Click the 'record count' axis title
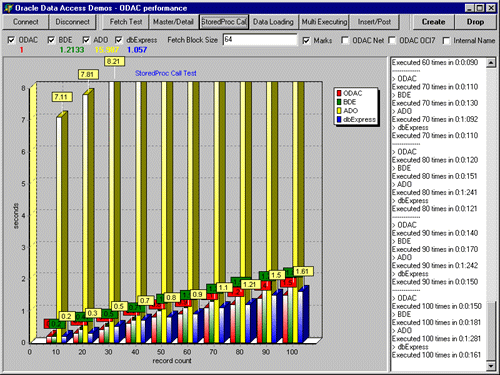 [172, 361]
